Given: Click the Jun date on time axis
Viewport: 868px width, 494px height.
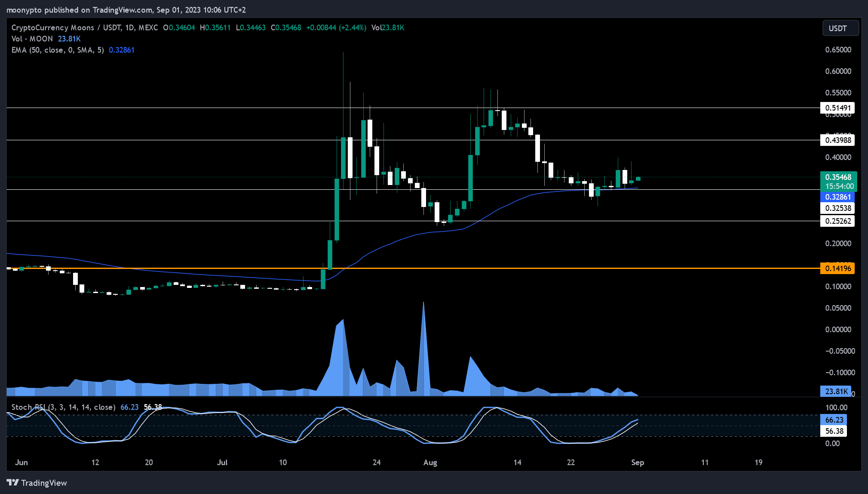Looking at the screenshot, I should point(21,463).
